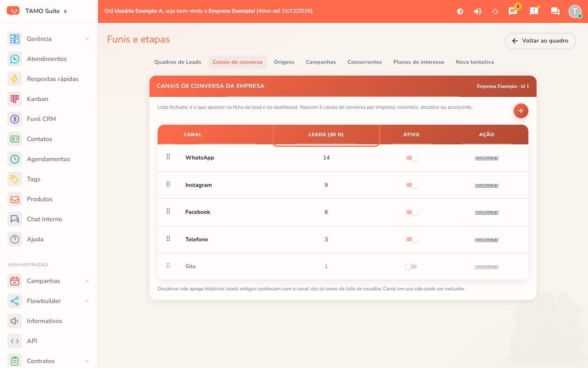The image size is (588, 368).
Task: Open Chat Interno icon
Action: 15,219
